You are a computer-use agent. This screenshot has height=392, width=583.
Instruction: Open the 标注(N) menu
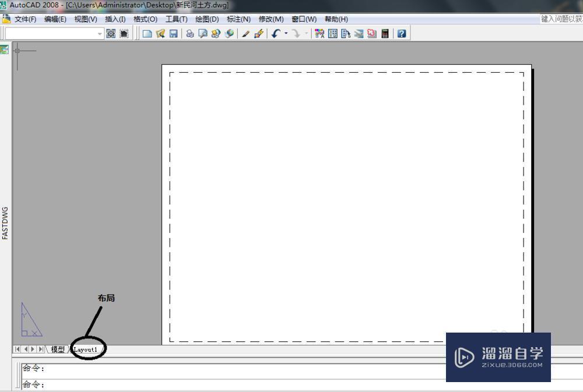click(238, 19)
